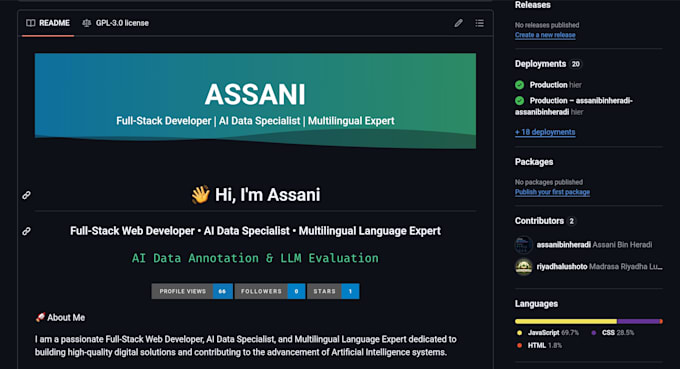
Task: Click the Followers badge
Action: (x=270, y=291)
